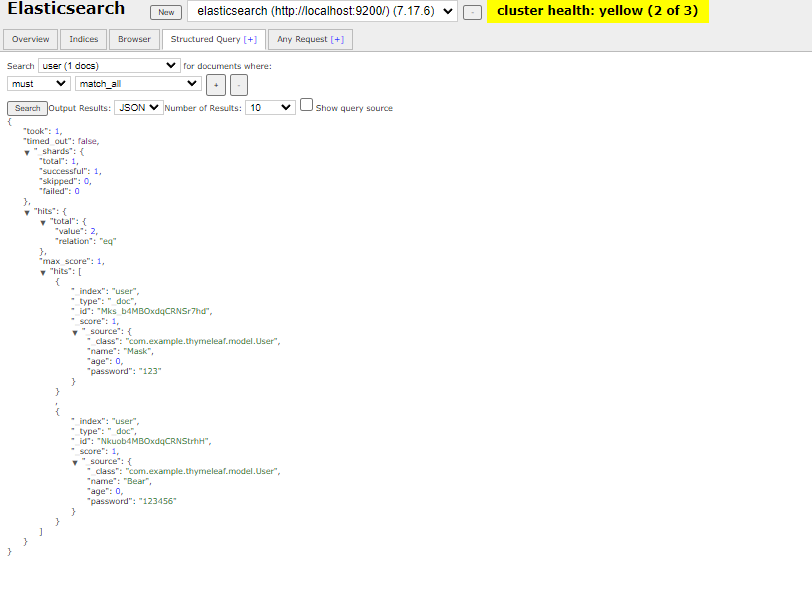The image size is (812, 607).
Task: Open the Any Request tab
Action: pos(310,39)
